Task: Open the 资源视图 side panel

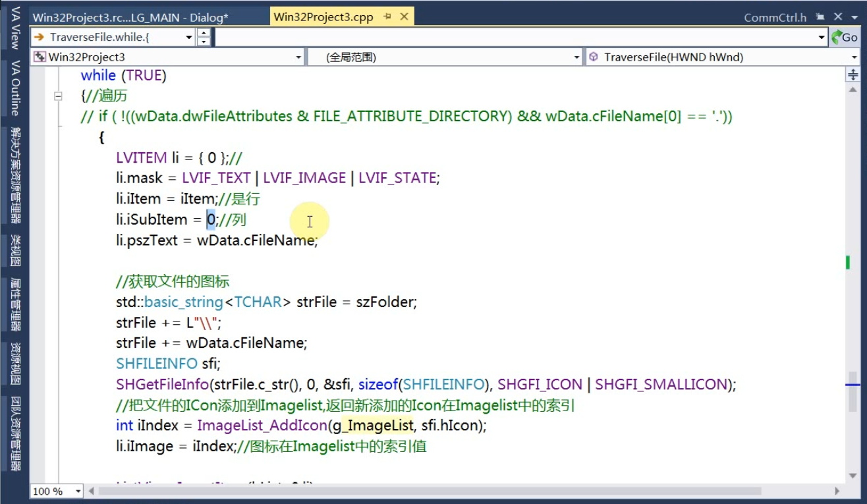Action: coord(14,363)
